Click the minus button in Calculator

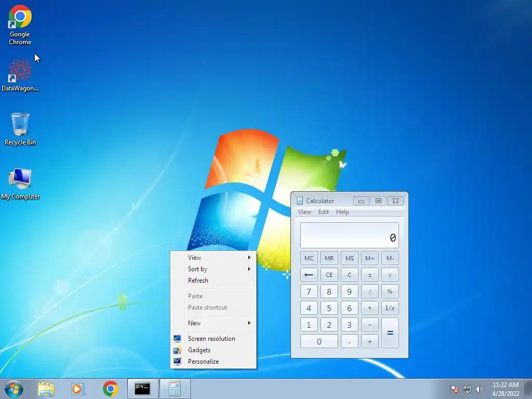coord(370,325)
